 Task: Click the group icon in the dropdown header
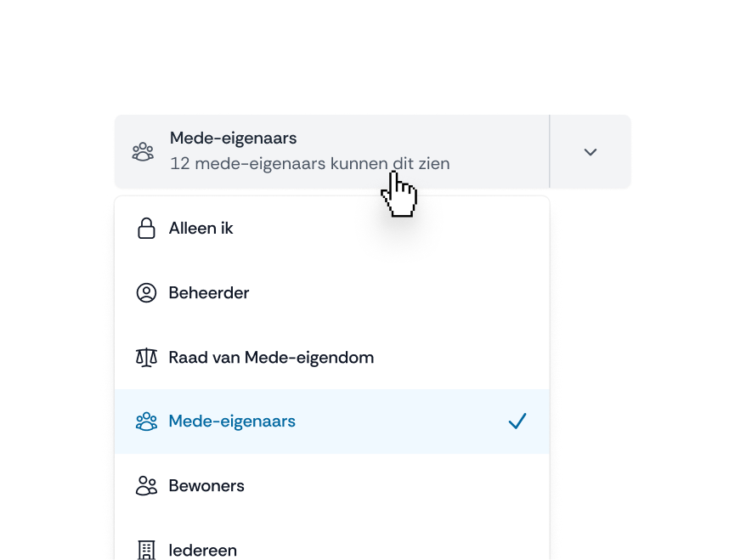[x=143, y=152]
